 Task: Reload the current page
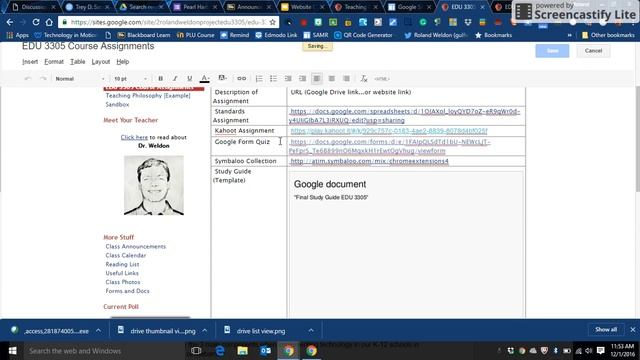click(x=36, y=22)
